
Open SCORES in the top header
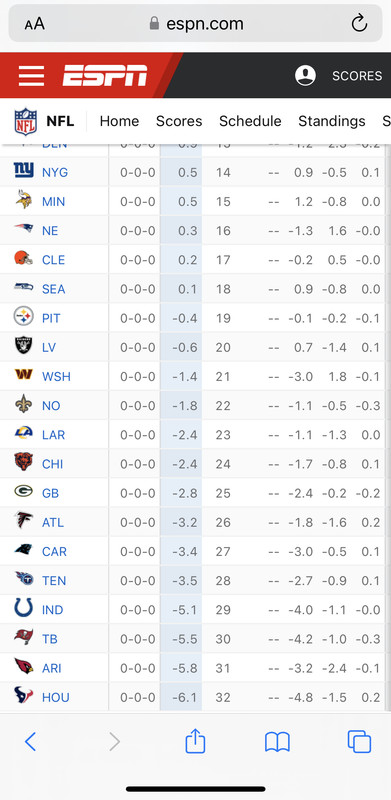(357, 76)
